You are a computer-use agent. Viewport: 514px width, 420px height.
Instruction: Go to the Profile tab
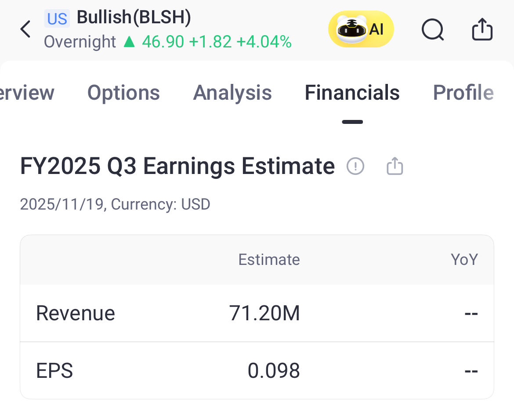coord(463,93)
